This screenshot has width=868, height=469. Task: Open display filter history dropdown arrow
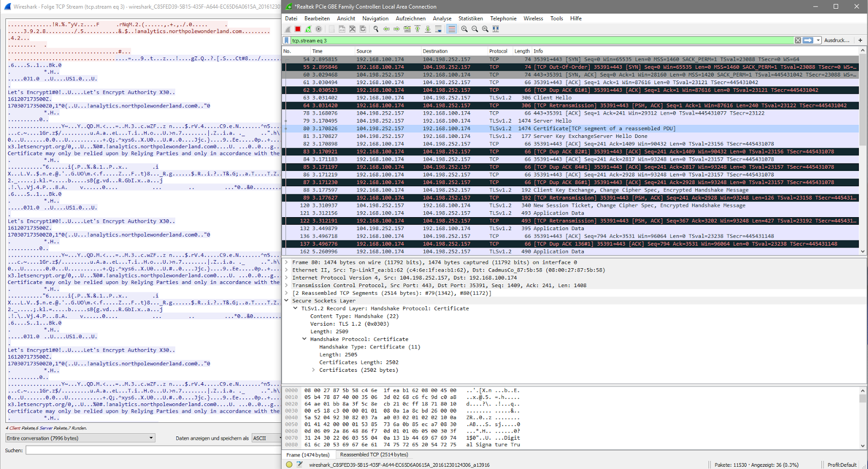tap(818, 40)
